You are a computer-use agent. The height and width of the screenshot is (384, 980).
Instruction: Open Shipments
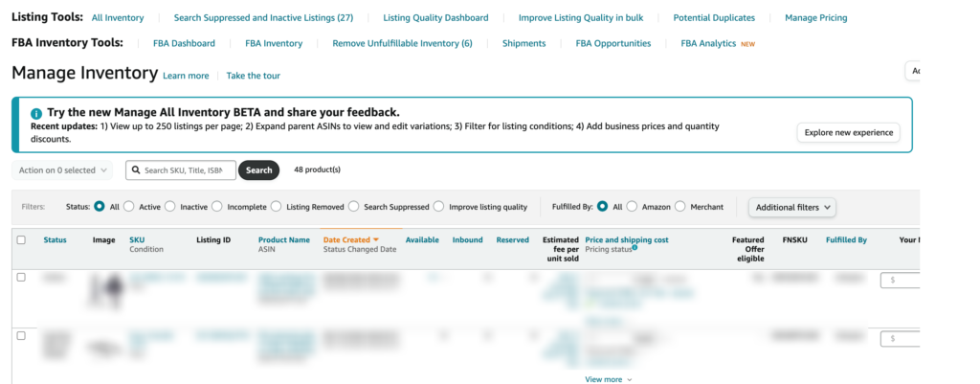pos(523,43)
